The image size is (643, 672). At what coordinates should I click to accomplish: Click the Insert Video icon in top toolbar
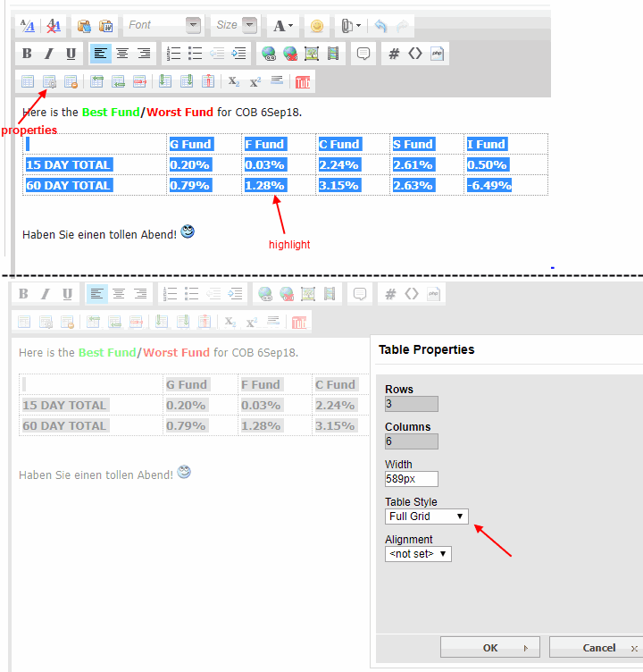pos(333,54)
